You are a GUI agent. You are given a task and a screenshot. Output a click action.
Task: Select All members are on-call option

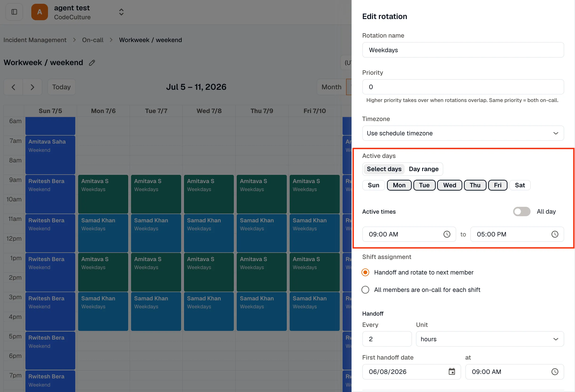tap(365, 290)
